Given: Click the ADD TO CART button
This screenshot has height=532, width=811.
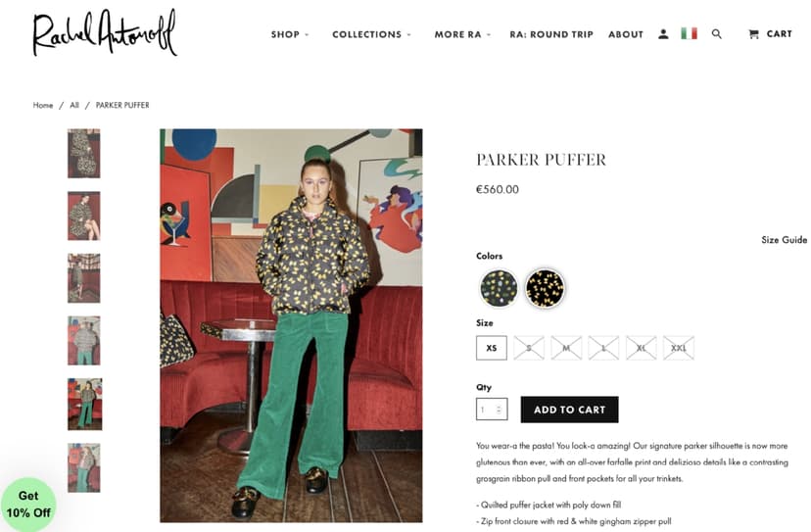Looking at the screenshot, I should pos(569,410).
